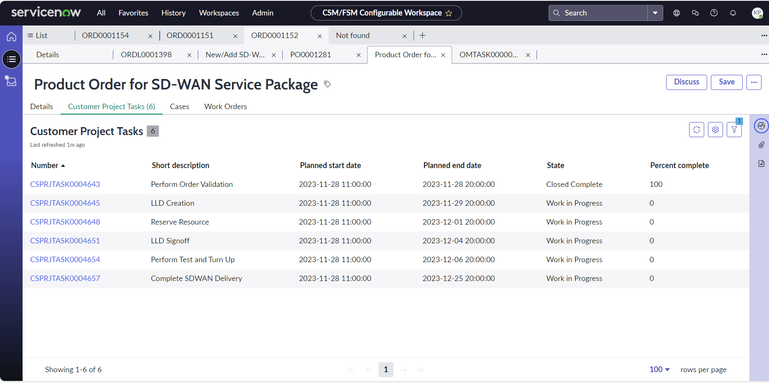This screenshot has height=383, width=769.
Task: Open the Work Orders tab
Action: click(x=226, y=106)
